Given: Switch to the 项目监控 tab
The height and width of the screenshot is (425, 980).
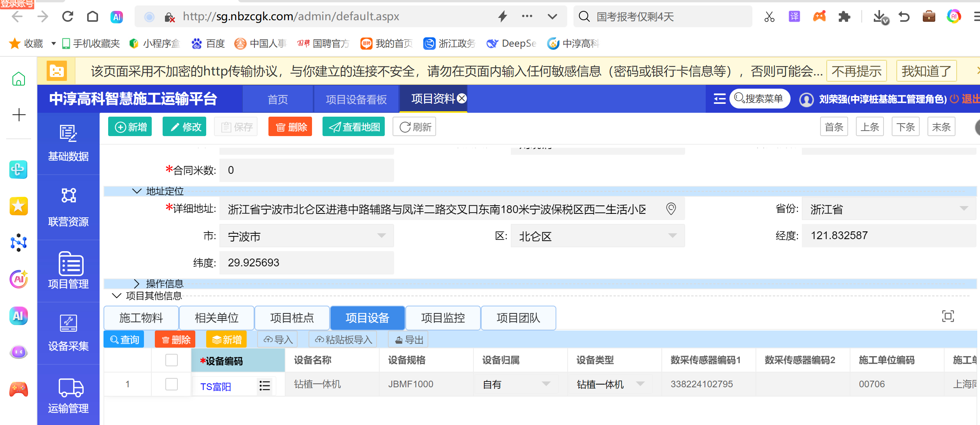Looking at the screenshot, I should click(x=443, y=318).
